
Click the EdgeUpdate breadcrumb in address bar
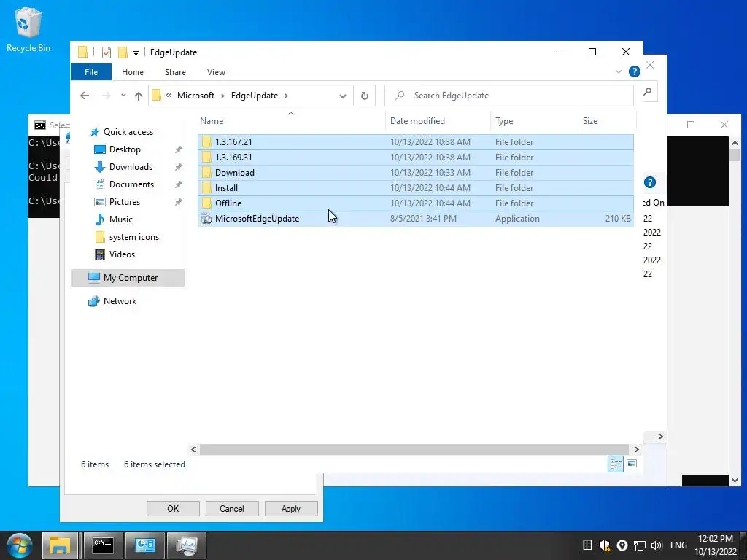point(255,96)
